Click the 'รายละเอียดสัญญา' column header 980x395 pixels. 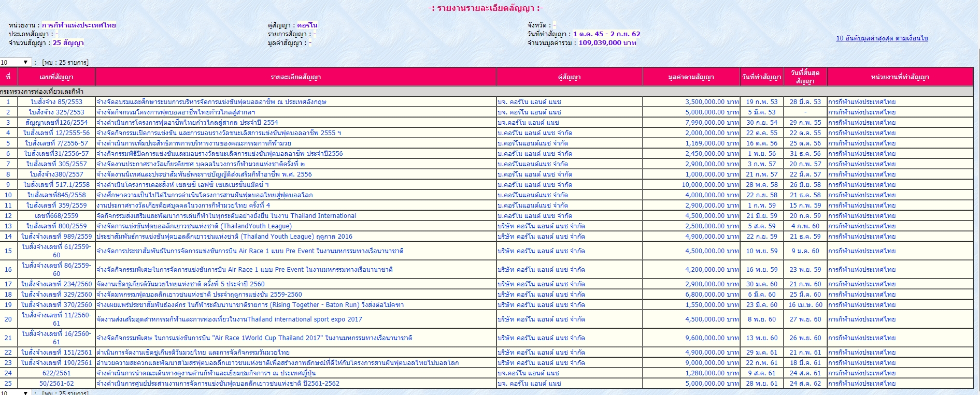click(295, 77)
